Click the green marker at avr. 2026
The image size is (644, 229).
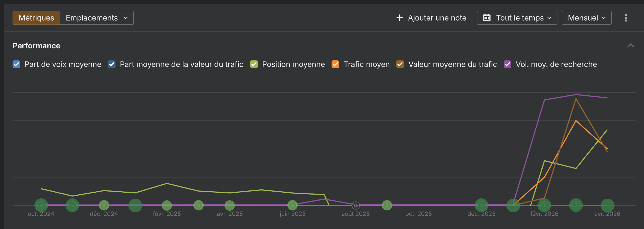pos(607,205)
